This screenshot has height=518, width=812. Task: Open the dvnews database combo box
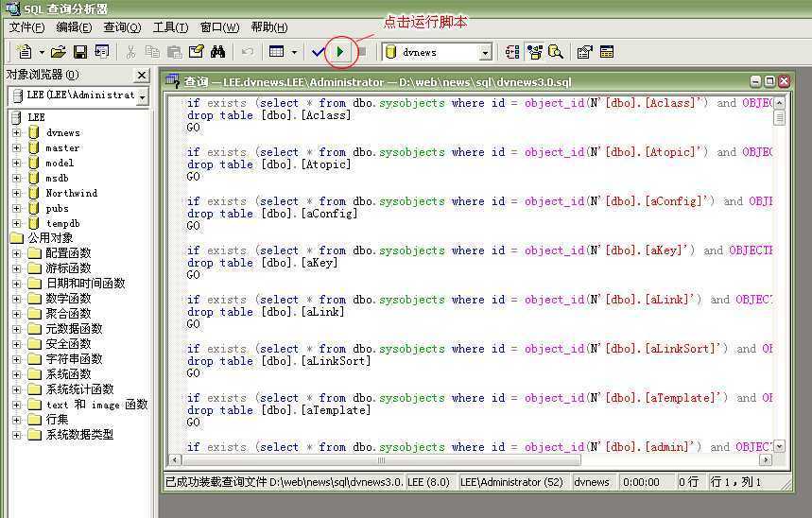point(437,52)
